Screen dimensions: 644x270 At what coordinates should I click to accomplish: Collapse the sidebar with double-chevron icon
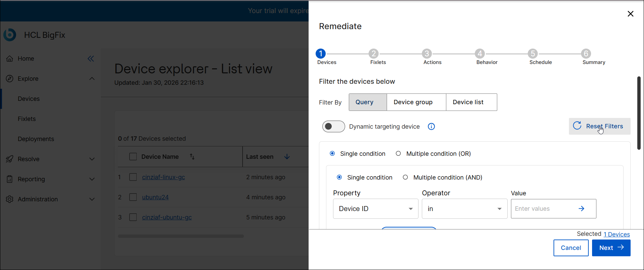point(91,59)
